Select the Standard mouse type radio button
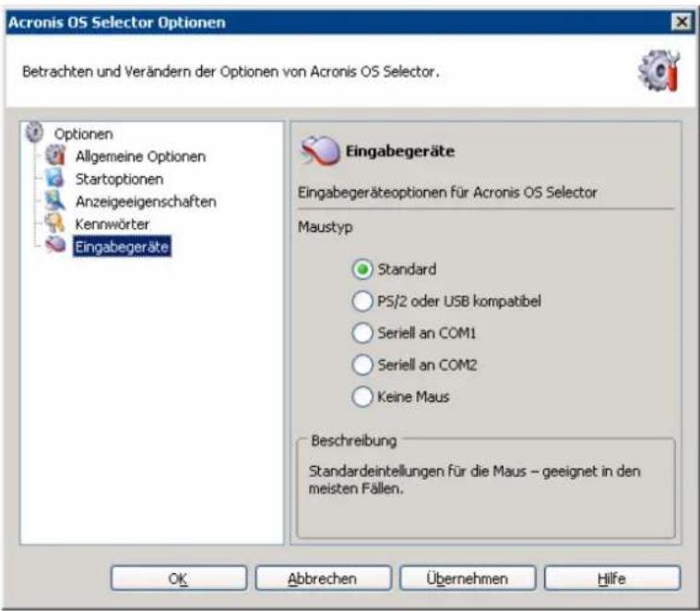 (362, 270)
